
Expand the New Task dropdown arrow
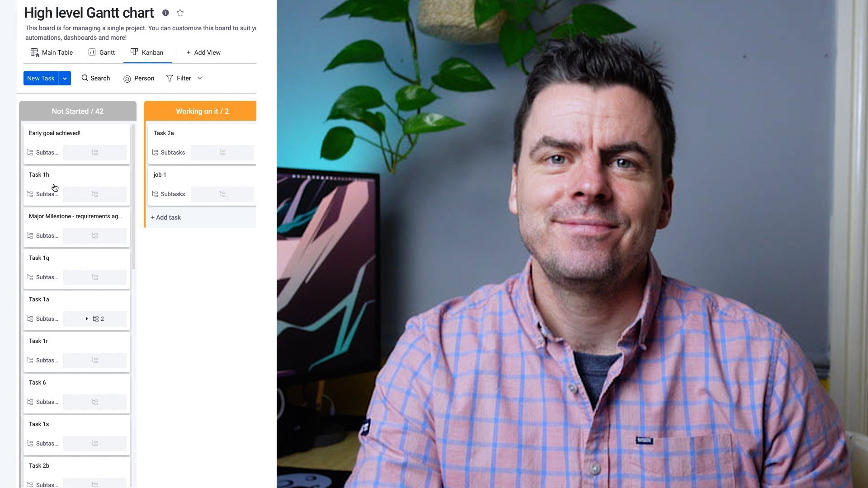pos(64,78)
